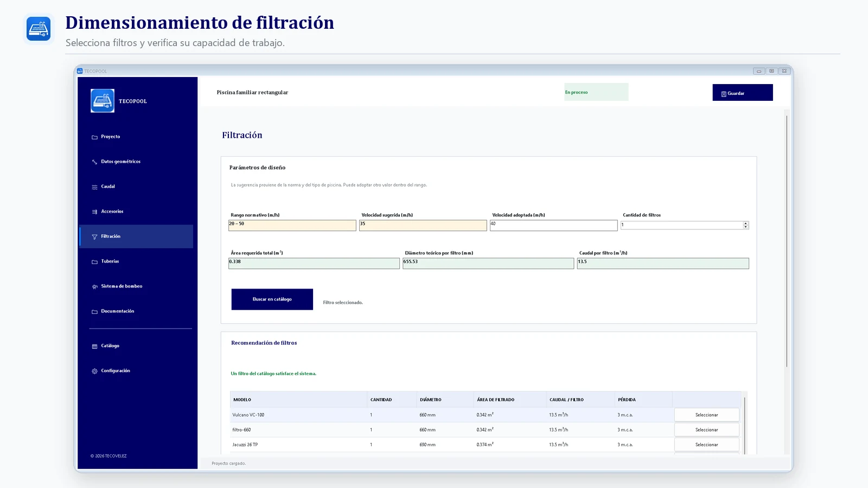Screen dimensions: 868x488
Task: Go to Datos geométricos
Action: [x=136, y=162]
